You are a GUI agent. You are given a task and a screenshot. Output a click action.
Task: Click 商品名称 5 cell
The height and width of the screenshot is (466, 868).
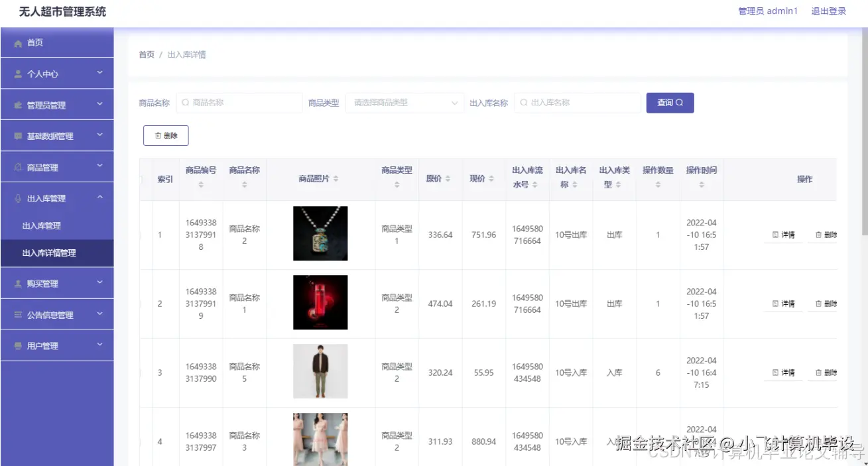245,373
